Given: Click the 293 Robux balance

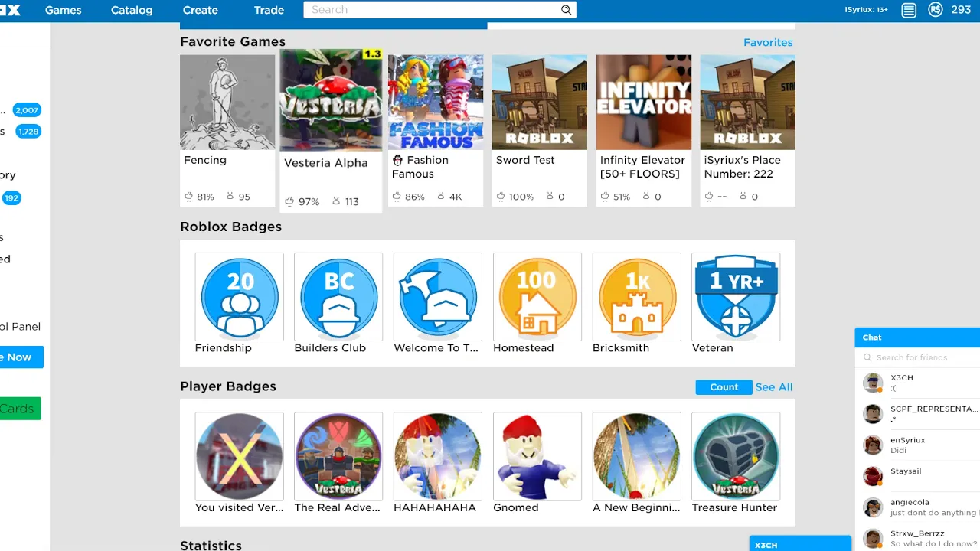Looking at the screenshot, I should [961, 10].
